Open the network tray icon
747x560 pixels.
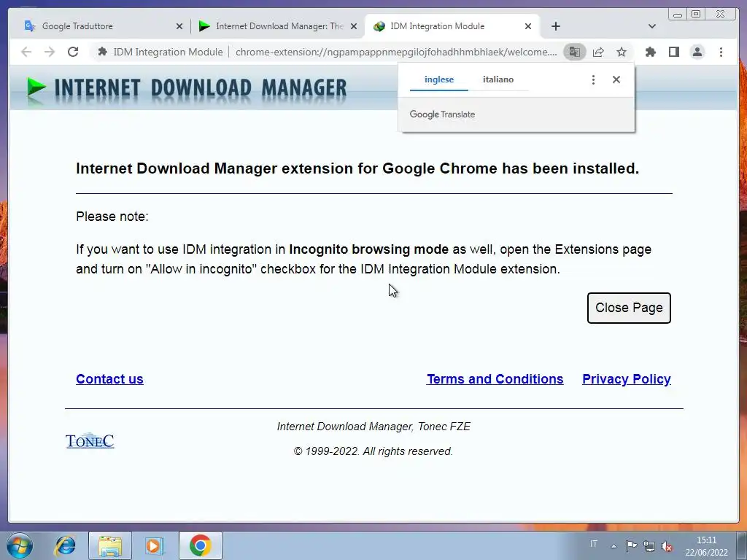coord(649,546)
